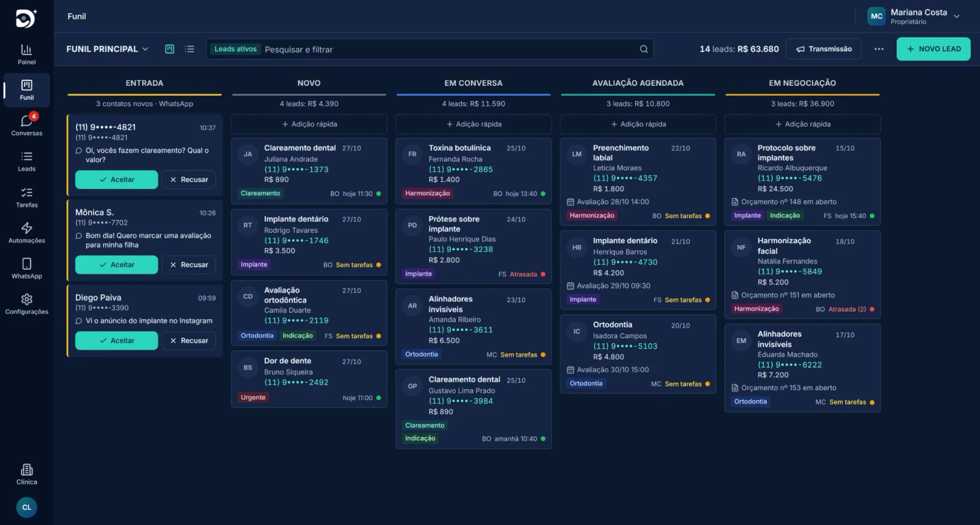Open Isadora Campos Ortodontia lead card
The width and height of the screenshot is (980, 525).
(638, 354)
